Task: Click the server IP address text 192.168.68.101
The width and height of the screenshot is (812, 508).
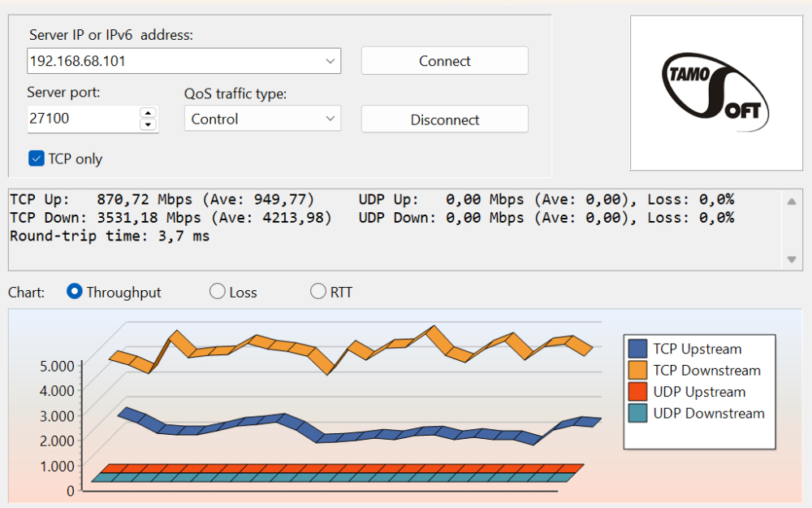Action: [78, 61]
